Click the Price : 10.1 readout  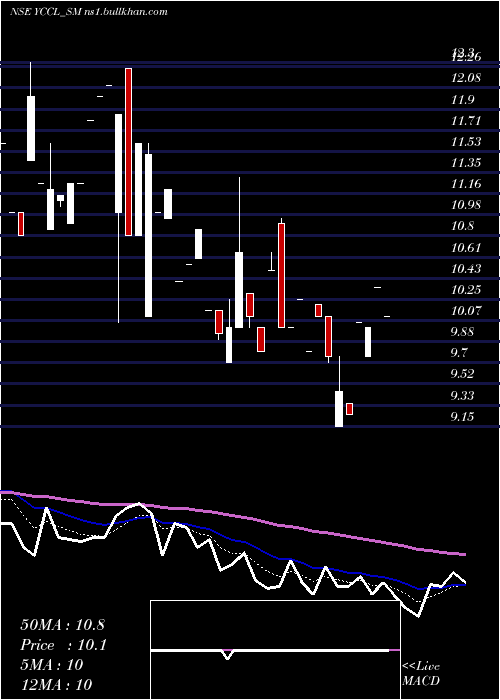point(64,645)
